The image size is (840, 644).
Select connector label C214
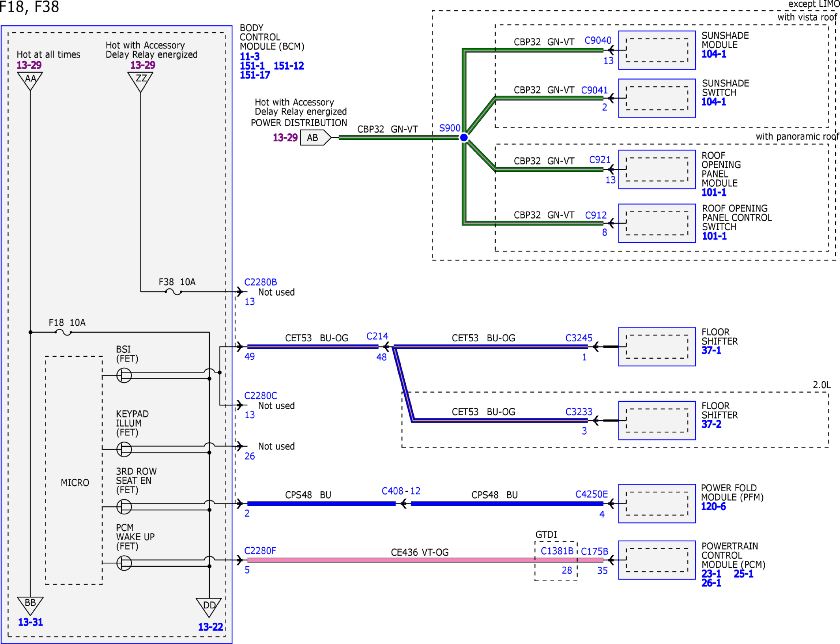[377, 336]
